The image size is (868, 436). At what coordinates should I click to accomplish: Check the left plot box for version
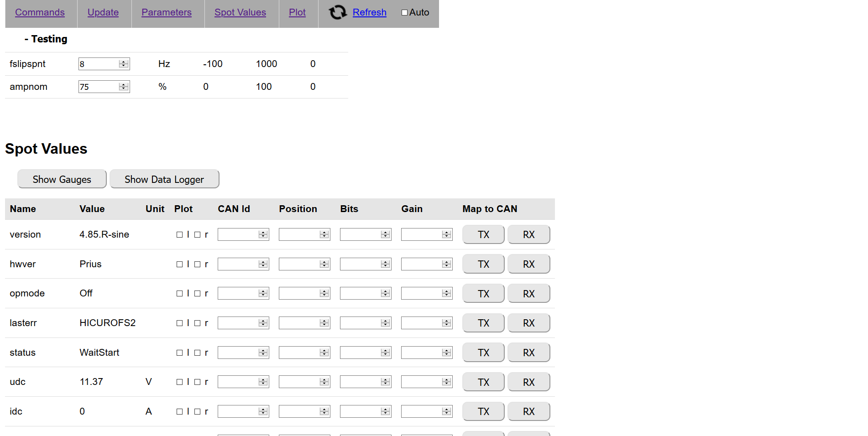(x=179, y=235)
